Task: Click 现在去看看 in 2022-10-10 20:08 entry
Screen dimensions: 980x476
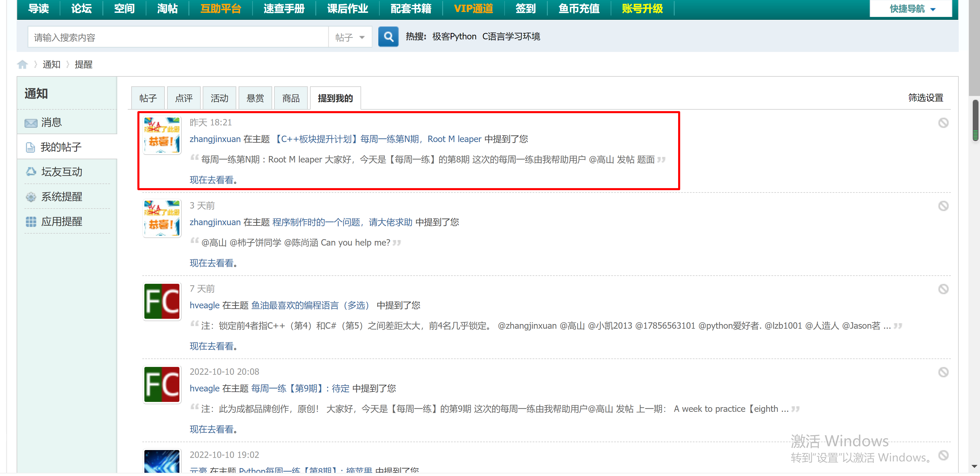Action: 211,429
